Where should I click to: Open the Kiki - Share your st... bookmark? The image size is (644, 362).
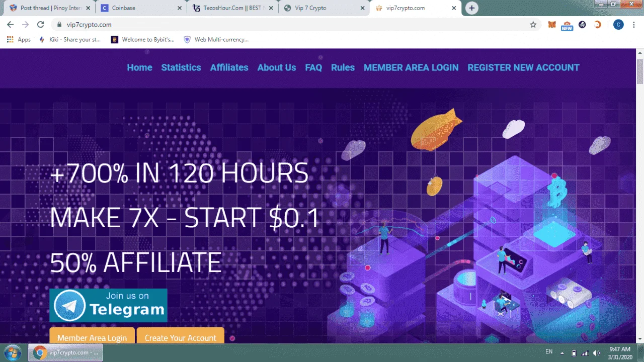[69, 39]
